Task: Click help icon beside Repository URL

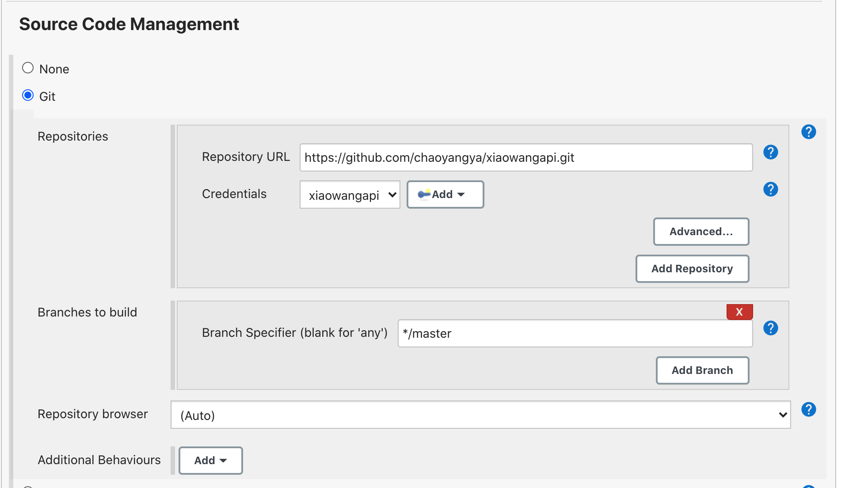Action: 770,152
